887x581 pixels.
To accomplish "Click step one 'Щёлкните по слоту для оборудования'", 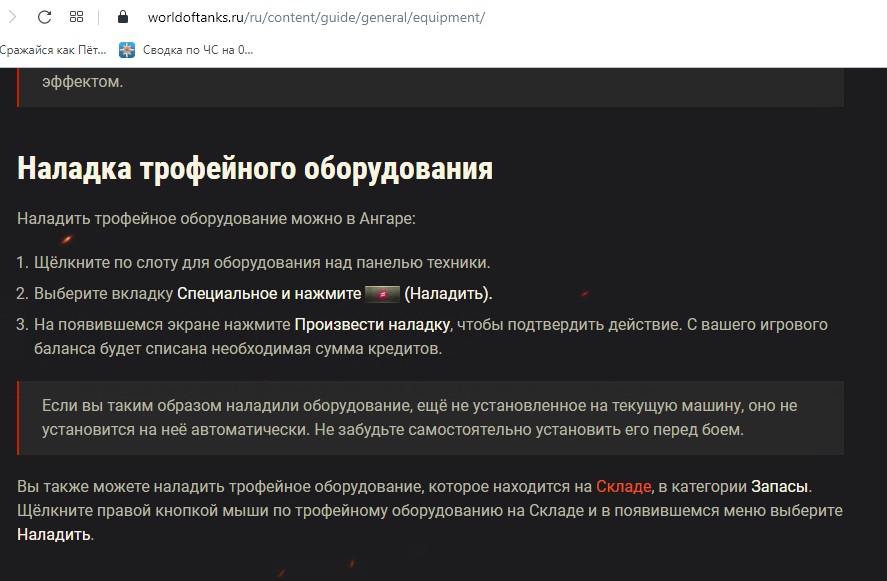I will point(262,263).
